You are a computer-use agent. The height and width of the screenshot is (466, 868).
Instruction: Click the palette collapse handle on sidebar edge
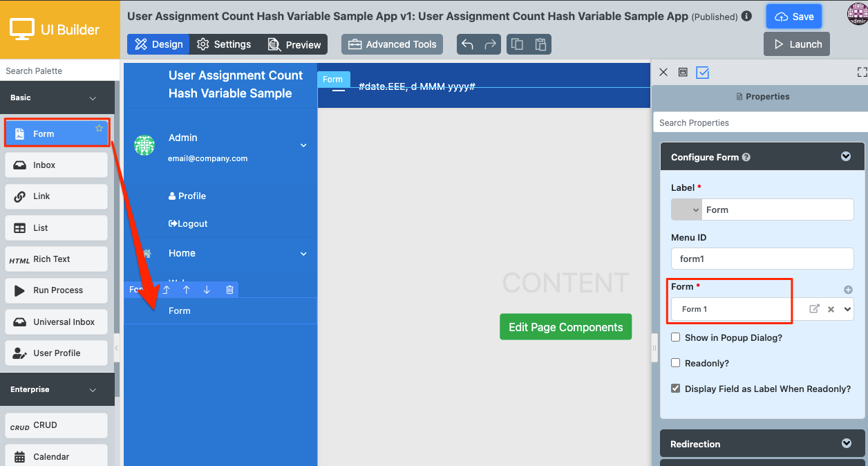(116, 348)
